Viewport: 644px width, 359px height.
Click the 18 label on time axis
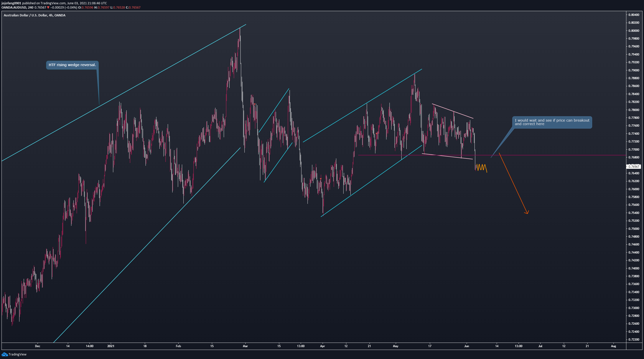tap(145, 346)
